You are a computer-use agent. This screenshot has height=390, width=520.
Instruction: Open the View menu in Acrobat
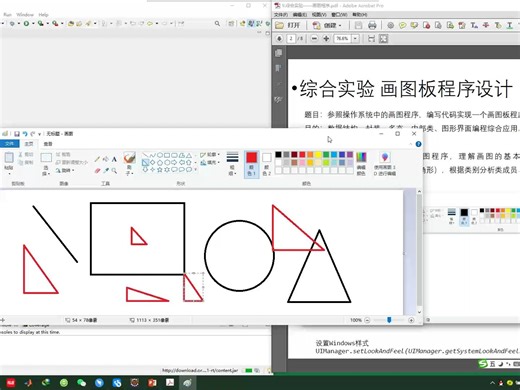pyautogui.click(x=319, y=15)
